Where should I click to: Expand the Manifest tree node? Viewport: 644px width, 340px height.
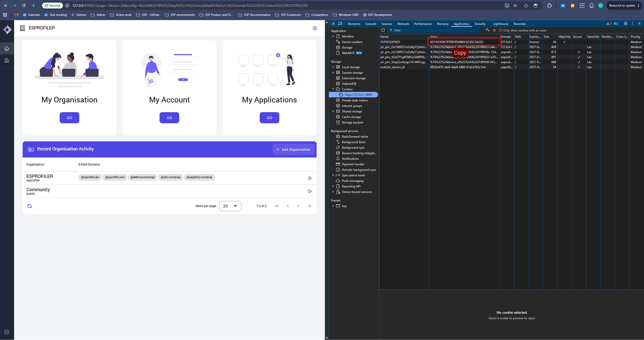tap(333, 36)
